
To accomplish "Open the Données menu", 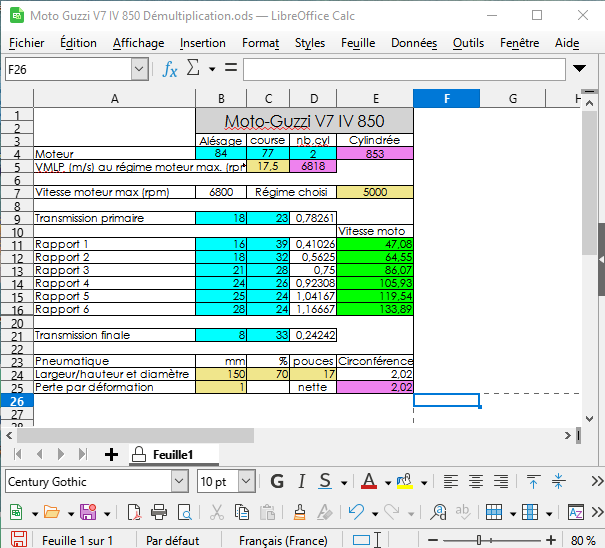I will click(414, 43).
